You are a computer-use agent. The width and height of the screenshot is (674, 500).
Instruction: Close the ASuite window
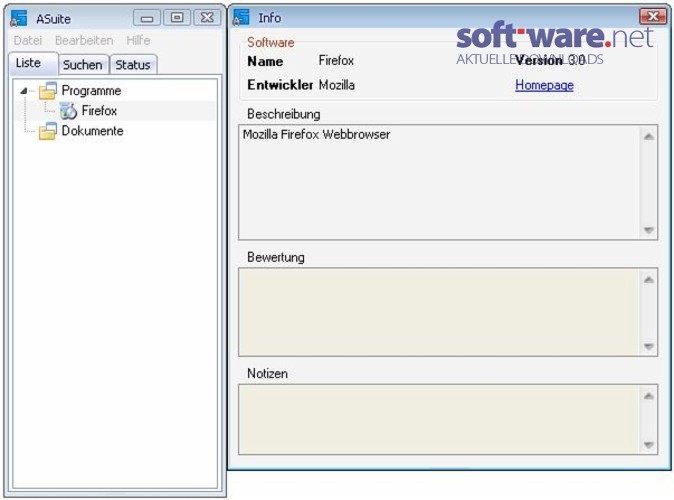coord(207,18)
